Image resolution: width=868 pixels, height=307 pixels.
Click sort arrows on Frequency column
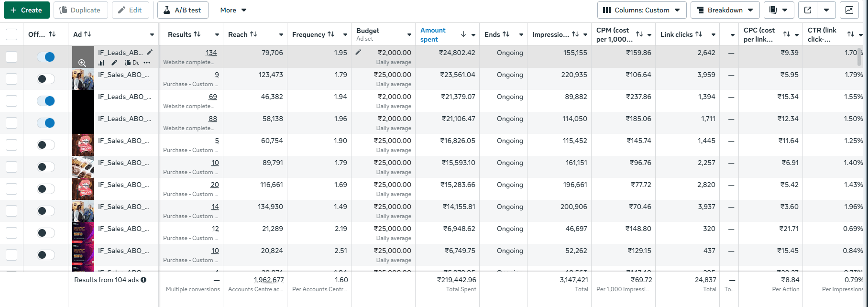click(331, 34)
